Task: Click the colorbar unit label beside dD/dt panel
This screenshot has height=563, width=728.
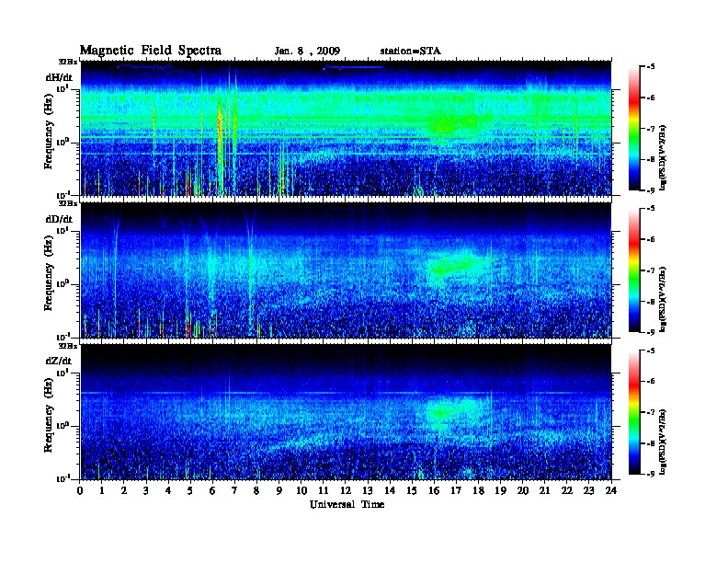Action: pos(663,299)
